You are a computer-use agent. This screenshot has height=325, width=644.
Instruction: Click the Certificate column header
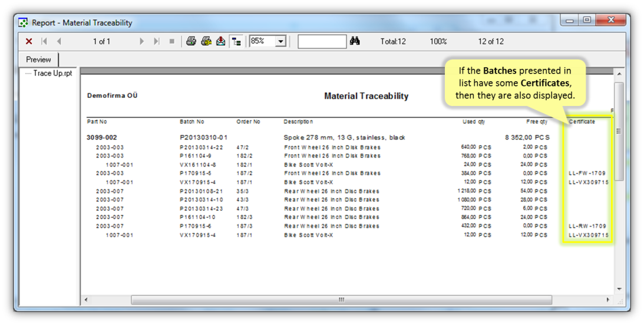click(x=582, y=122)
